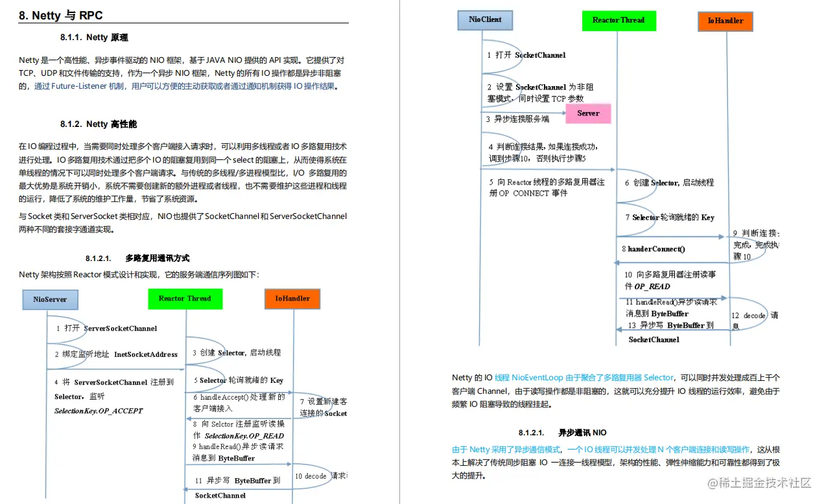Screen dimensions: 826x504
Task: Select the orange IoHandler box at top right
Action: click(x=725, y=21)
